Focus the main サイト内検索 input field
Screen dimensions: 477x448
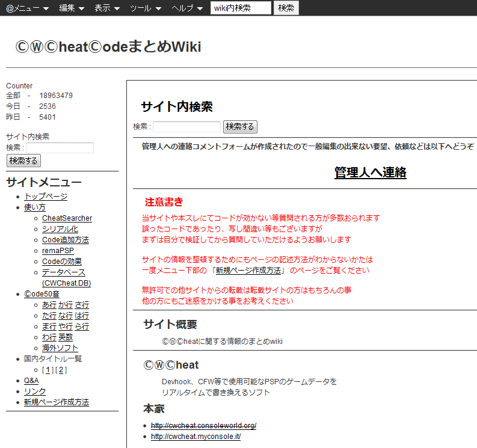click(x=187, y=126)
